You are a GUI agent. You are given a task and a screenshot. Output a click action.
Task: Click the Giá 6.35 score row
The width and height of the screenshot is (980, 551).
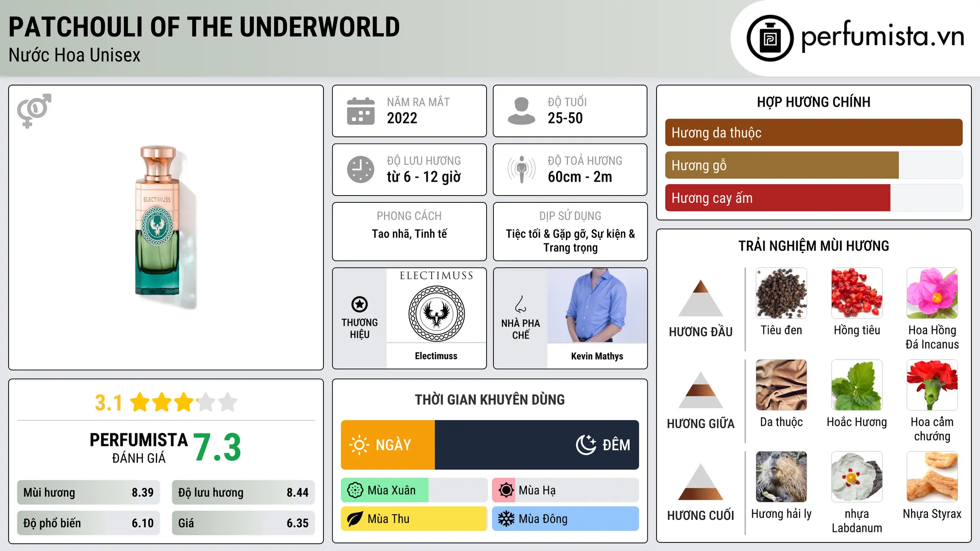click(x=243, y=523)
